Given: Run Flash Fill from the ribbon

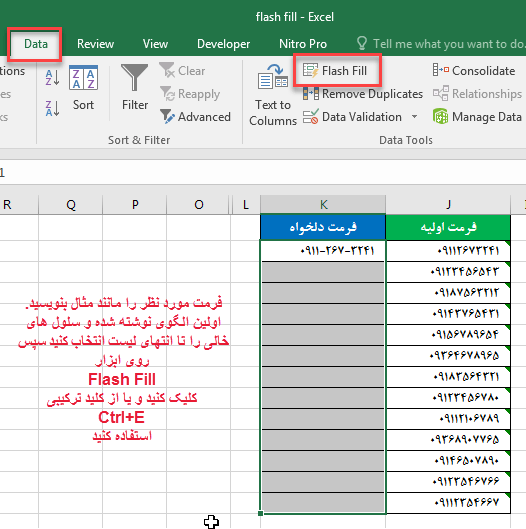Looking at the screenshot, I should (x=335, y=71).
